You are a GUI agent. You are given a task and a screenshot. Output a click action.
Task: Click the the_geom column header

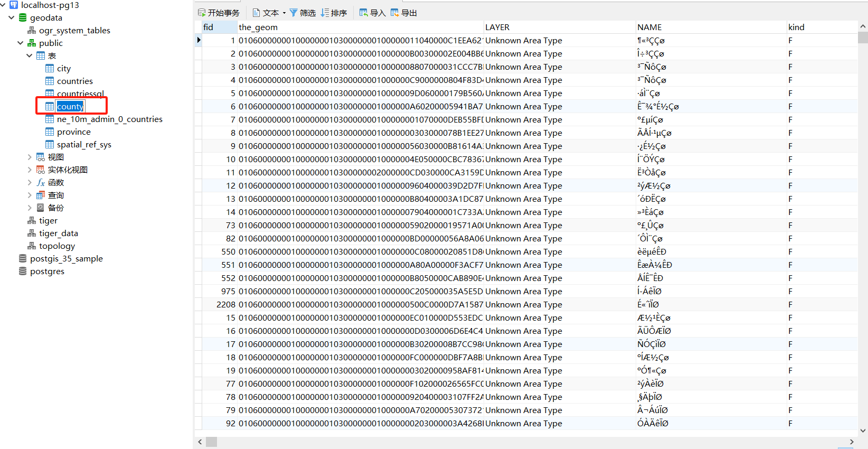pos(360,27)
